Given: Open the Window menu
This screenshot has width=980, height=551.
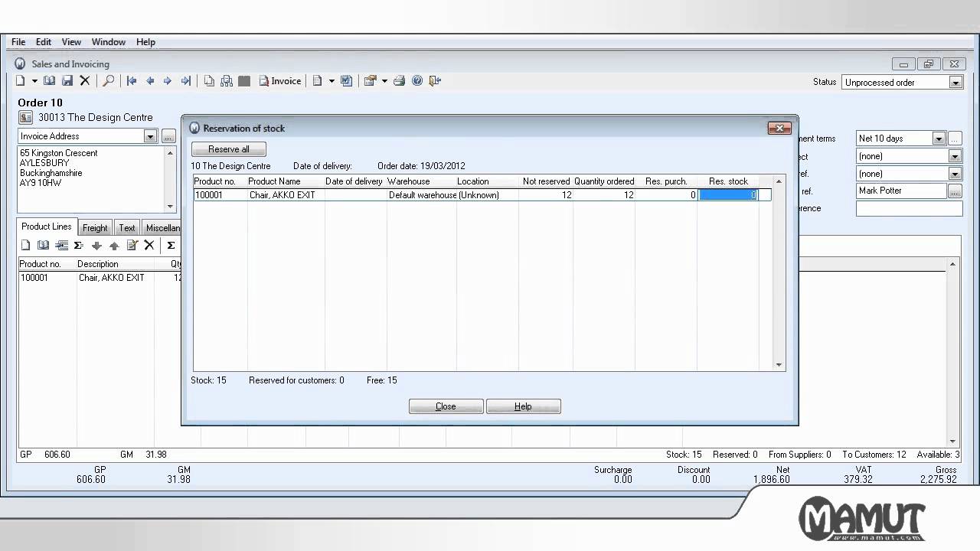Looking at the screenshot, I should 109,42.
